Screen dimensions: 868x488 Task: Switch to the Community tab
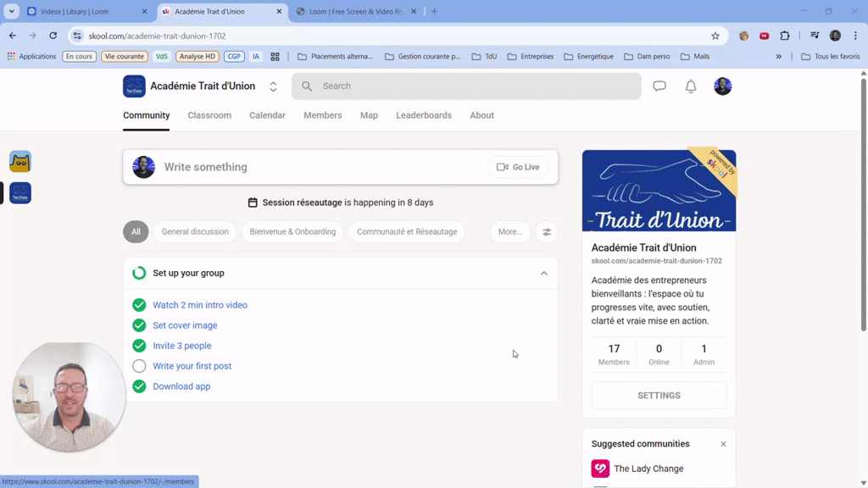point(146,115)
